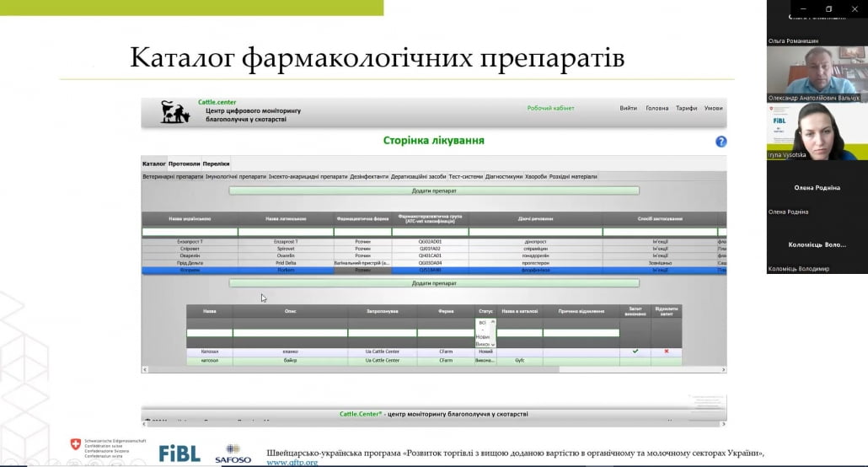Click the Вийти link in the header

tap(628, 108)
